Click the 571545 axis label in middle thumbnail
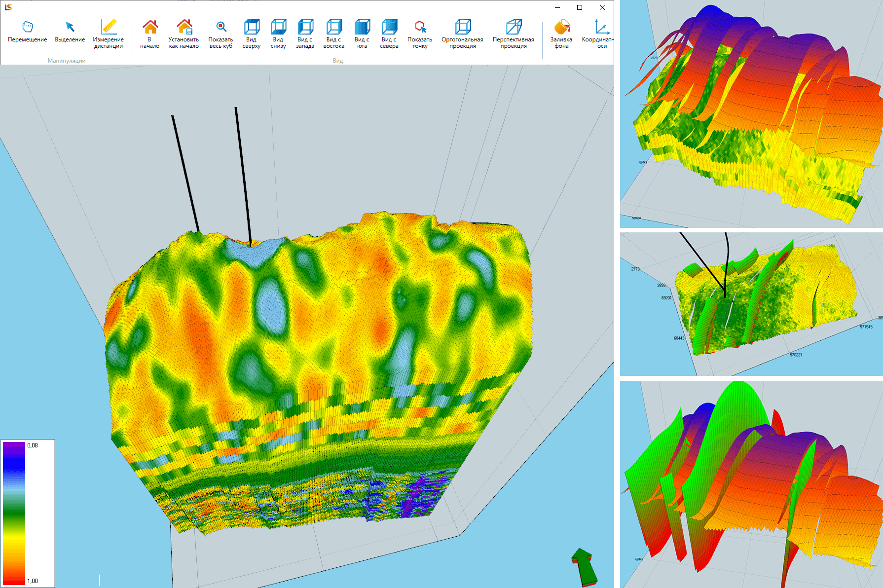The height and width of the screenshot is (588, 883). click(x=866, y=327)
